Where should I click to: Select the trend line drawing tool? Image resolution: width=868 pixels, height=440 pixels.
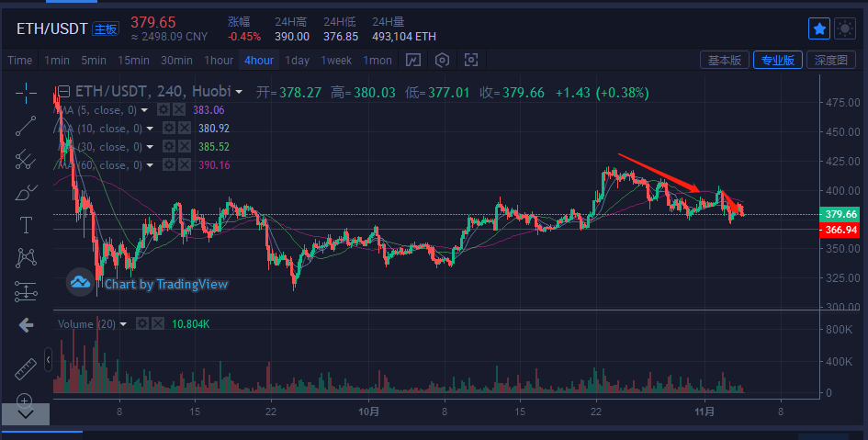click(x=26, y=126)
